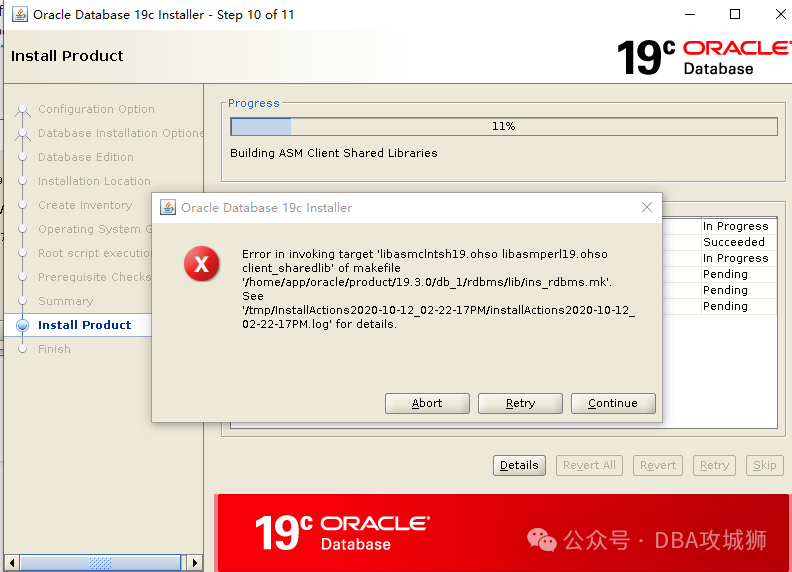Viewport: 792px width, 572px height.
Task: Select the Summary step
Action: click(66, 301)
